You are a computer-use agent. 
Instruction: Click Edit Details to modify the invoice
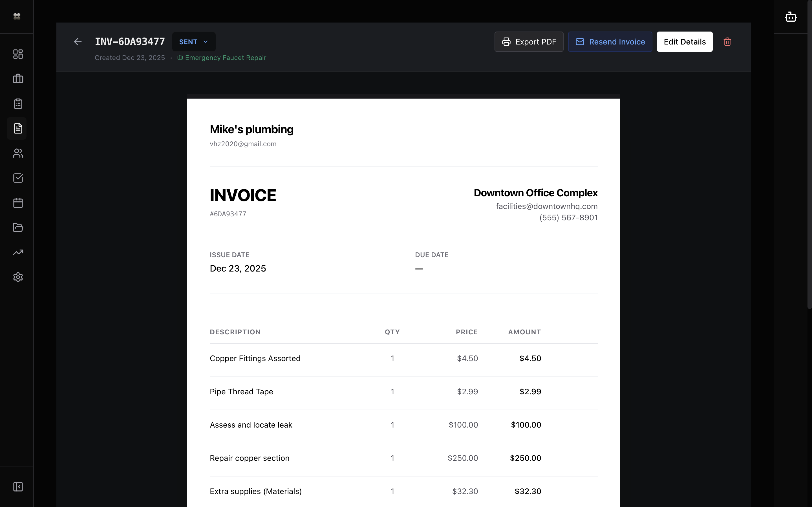[684, 42]
